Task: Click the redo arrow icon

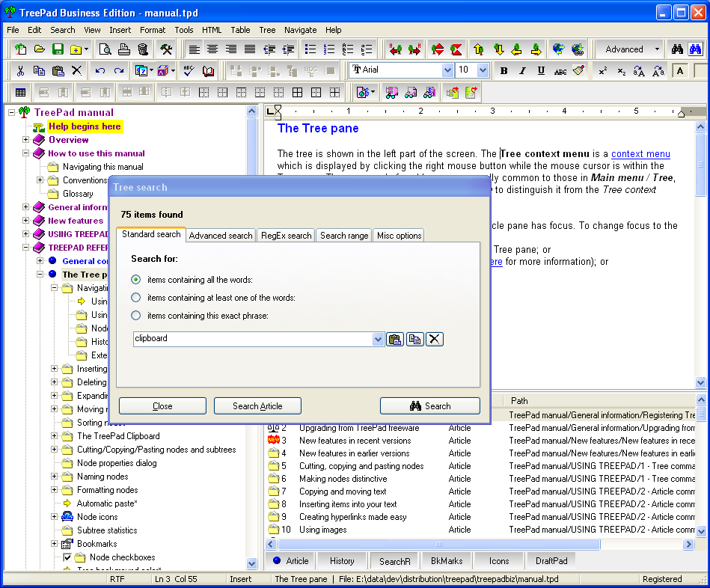Action: (119, 70)
